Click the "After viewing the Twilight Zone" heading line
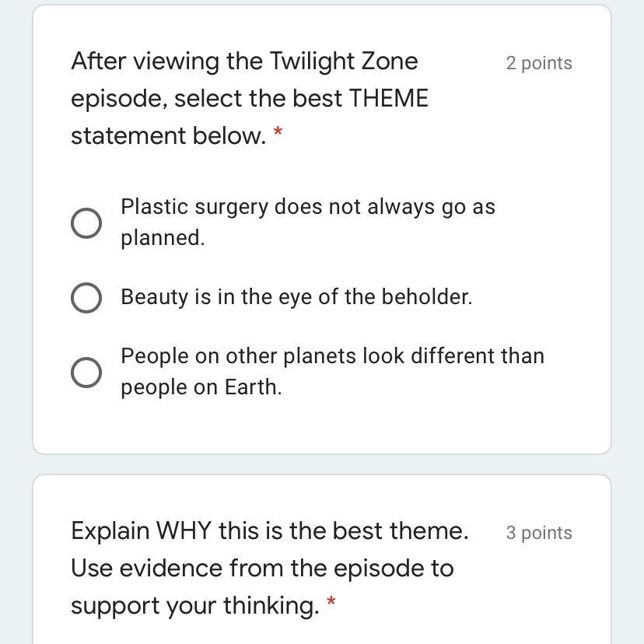This screenshot has width=644, height=644. pos(244,61)
